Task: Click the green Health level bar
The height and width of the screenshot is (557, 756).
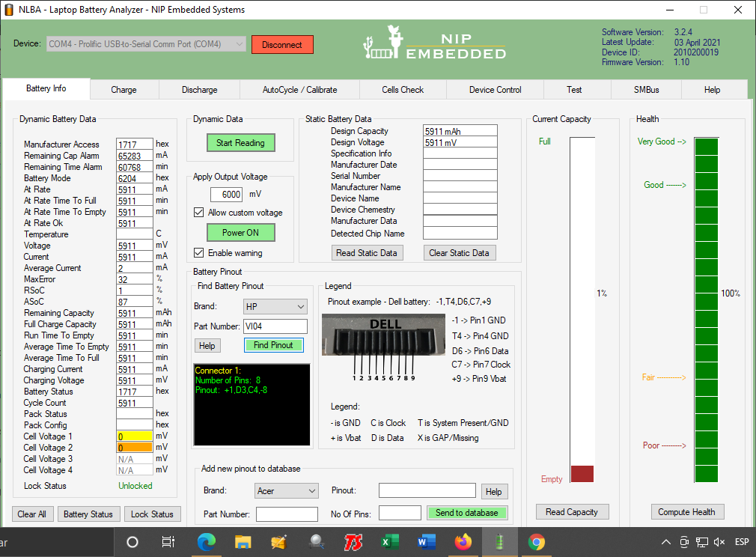Action: pyautogui.click(x=707, y=310)
